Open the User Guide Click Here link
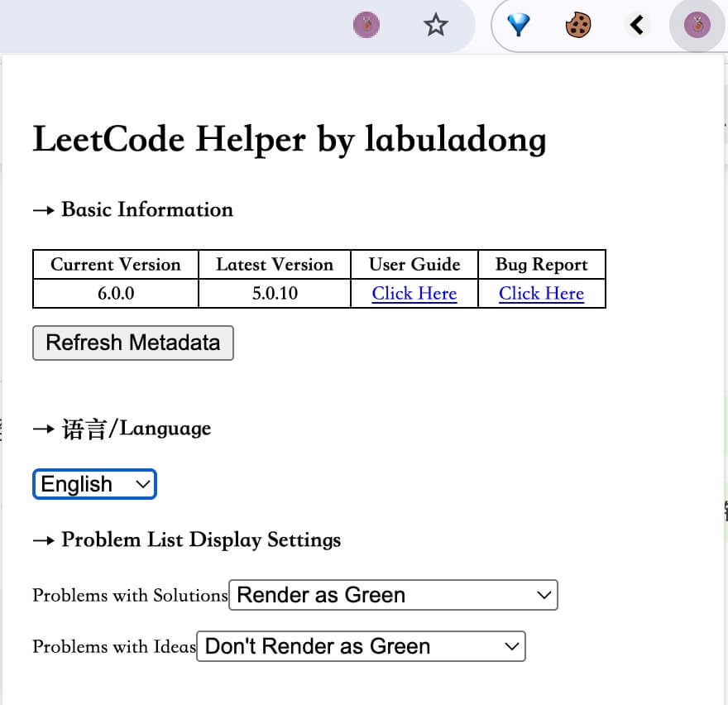The image size is (728, 705). click(x=414, y=294)
